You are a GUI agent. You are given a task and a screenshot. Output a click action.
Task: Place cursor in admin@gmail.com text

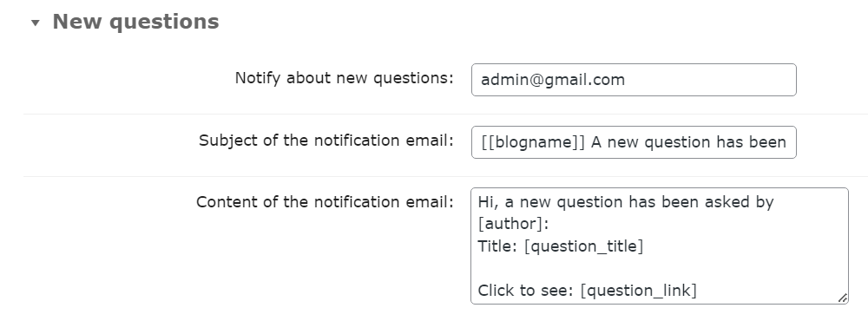(552, 80)
